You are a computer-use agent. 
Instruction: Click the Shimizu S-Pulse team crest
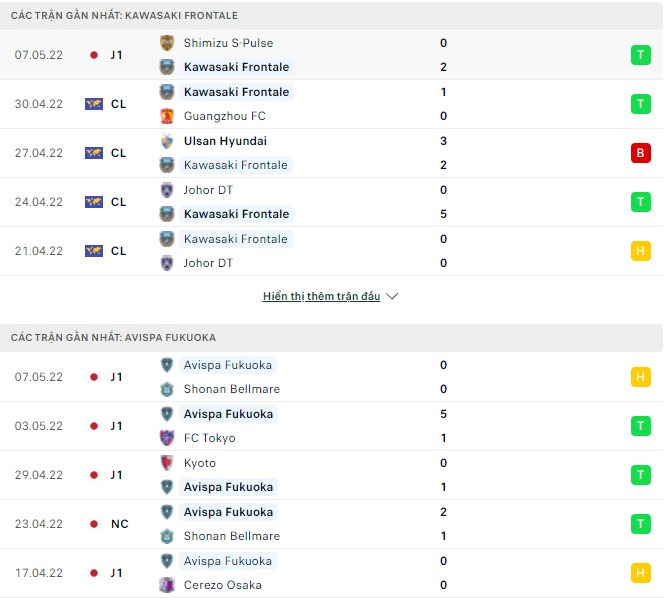(167, 43)
